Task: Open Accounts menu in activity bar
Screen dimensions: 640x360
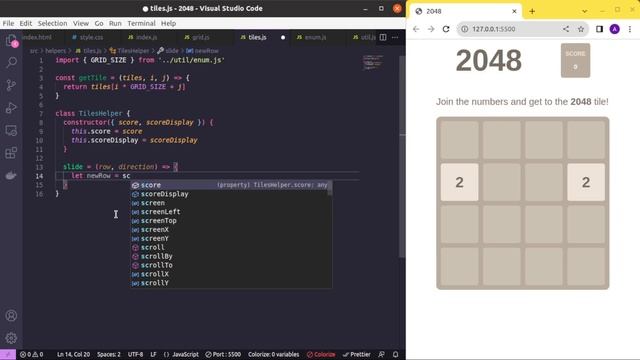Action: [x=11, y=316]
